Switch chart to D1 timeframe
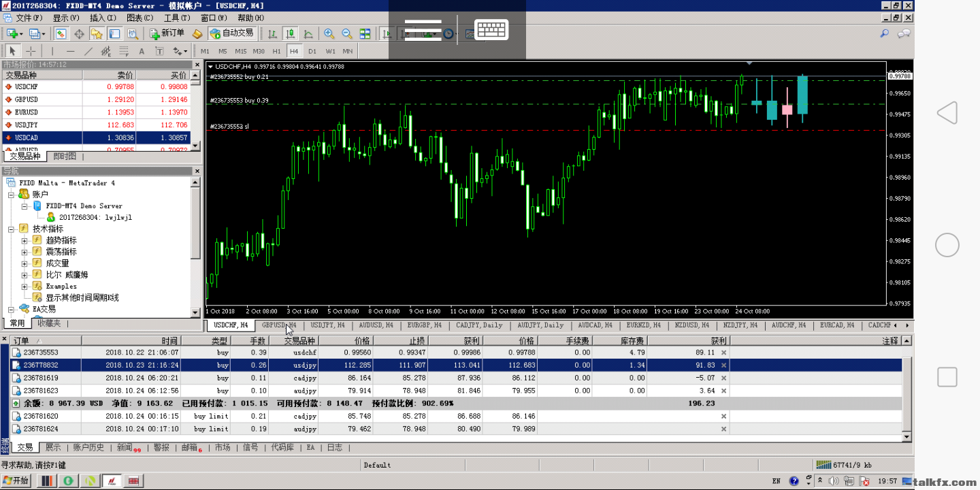The image size is (980, 490). tap(312, 51)
